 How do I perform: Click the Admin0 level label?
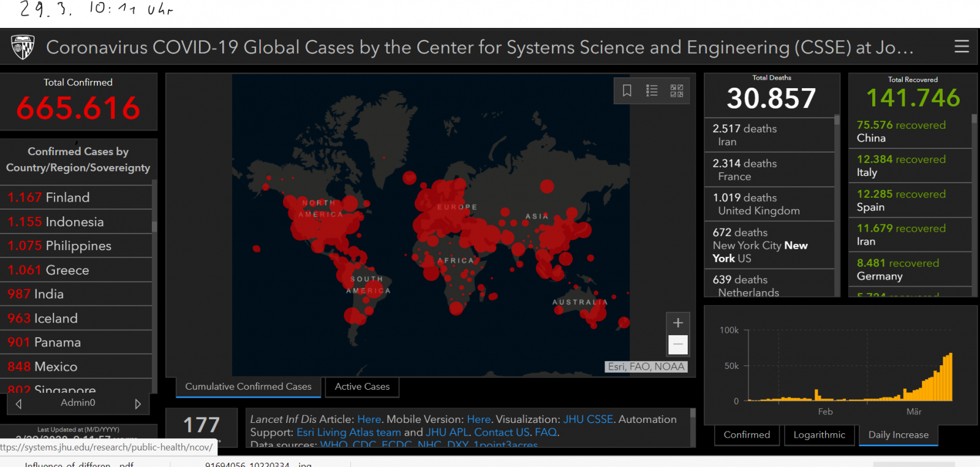pyautogui.click(x=78, y=403)
